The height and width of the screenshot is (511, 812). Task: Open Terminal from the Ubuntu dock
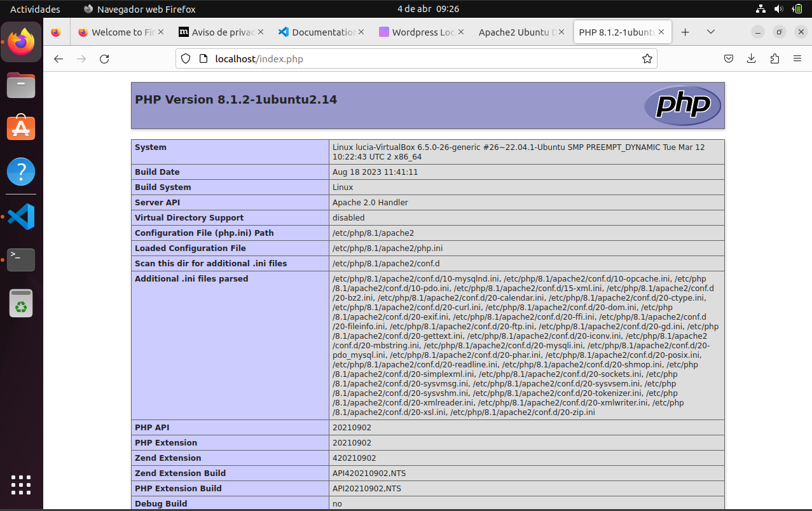21,259
